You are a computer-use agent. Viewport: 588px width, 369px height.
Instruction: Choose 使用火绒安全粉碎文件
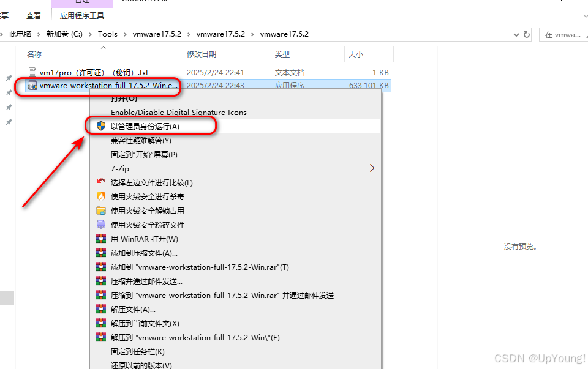click(148, 225)
